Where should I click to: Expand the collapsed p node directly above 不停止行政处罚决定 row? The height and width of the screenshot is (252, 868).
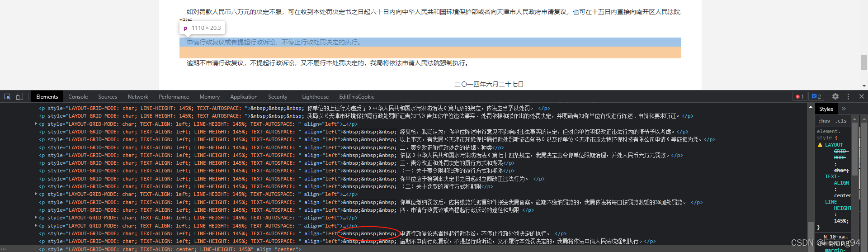pos(36,226)
